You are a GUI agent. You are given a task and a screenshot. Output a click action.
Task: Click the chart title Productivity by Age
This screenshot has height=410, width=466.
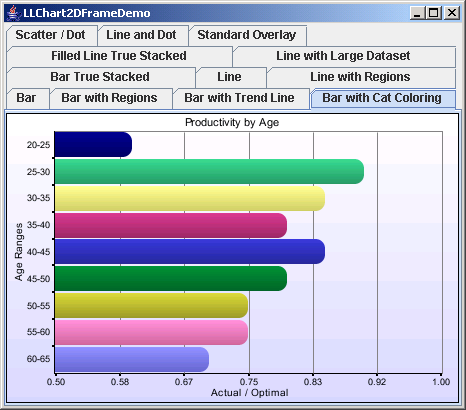(232, 123)
